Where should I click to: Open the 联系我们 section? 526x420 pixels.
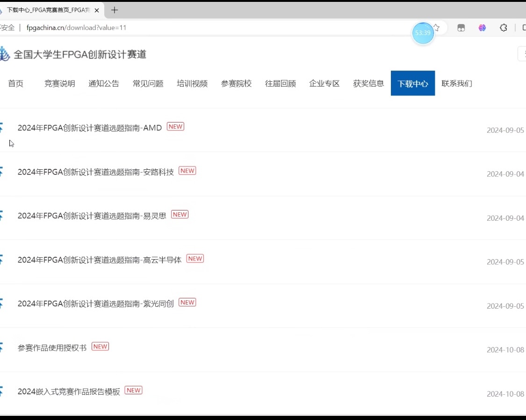tap(457, 83)
